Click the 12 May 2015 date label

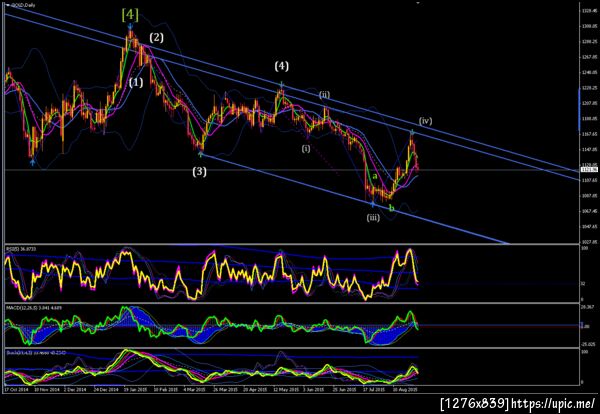point(284,390)
